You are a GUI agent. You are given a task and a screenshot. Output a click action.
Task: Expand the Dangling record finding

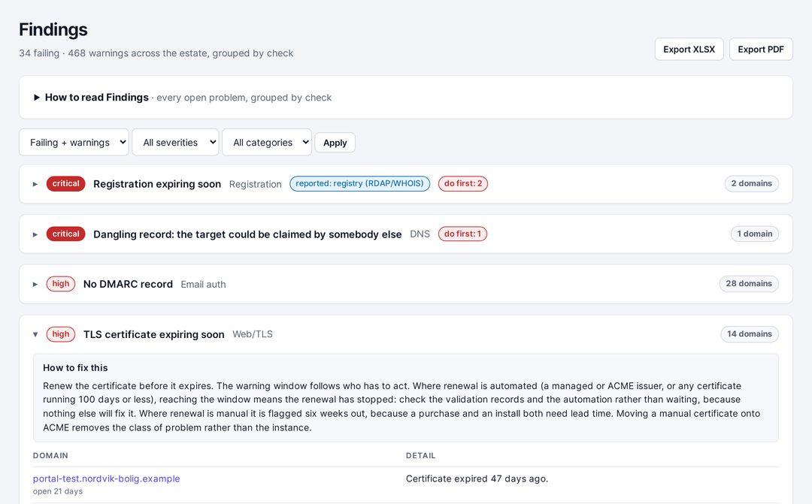coord(405,234)
